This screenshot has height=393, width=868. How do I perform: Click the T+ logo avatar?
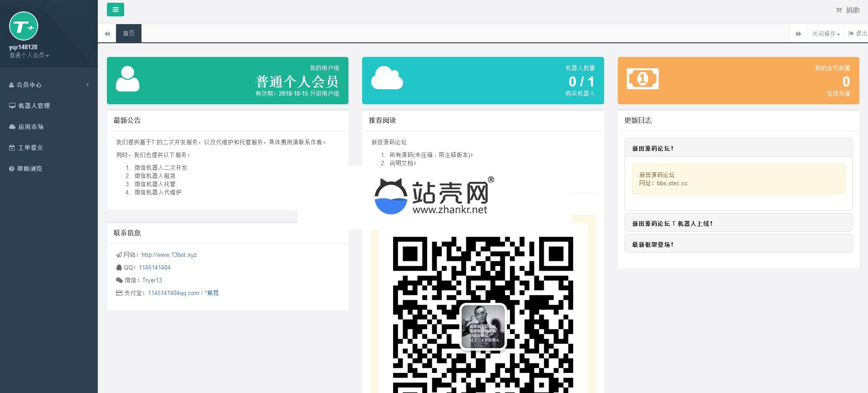(x=24, y=26)
